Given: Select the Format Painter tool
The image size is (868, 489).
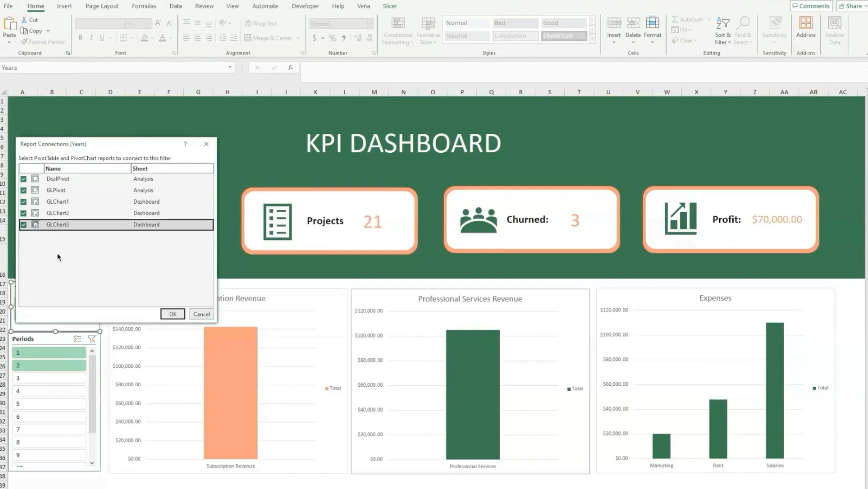Looking at the screenshot, I should pos(42,41).
